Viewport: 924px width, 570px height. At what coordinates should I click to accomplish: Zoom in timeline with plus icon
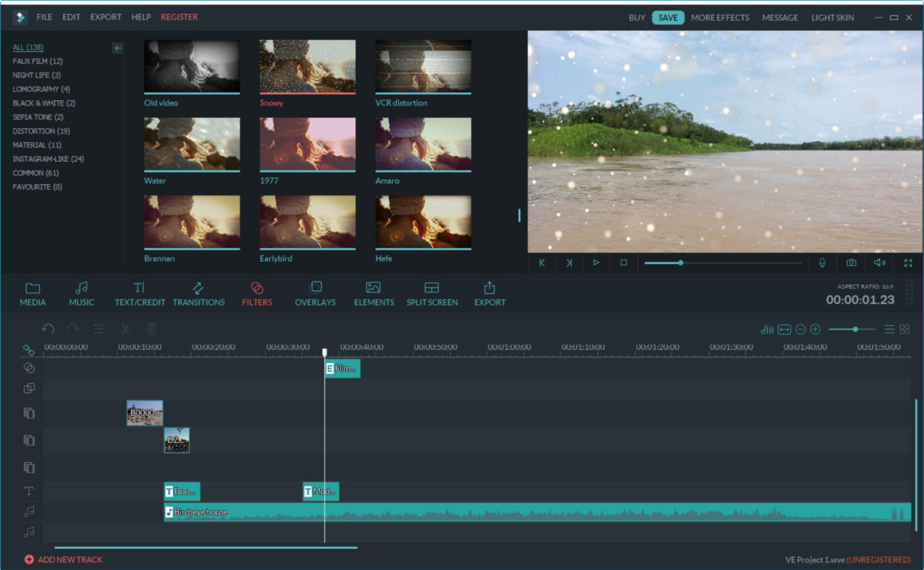(x=815, y=330)
